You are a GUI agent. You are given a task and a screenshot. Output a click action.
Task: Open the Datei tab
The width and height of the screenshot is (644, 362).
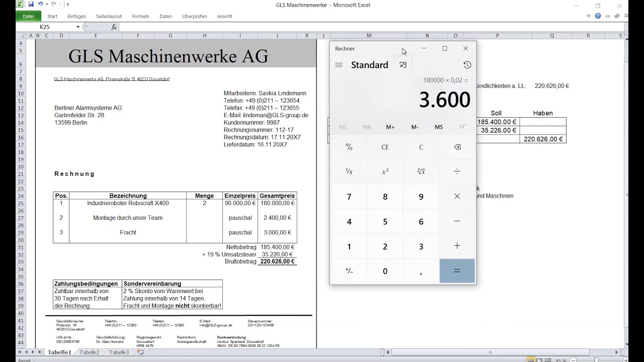28,16
